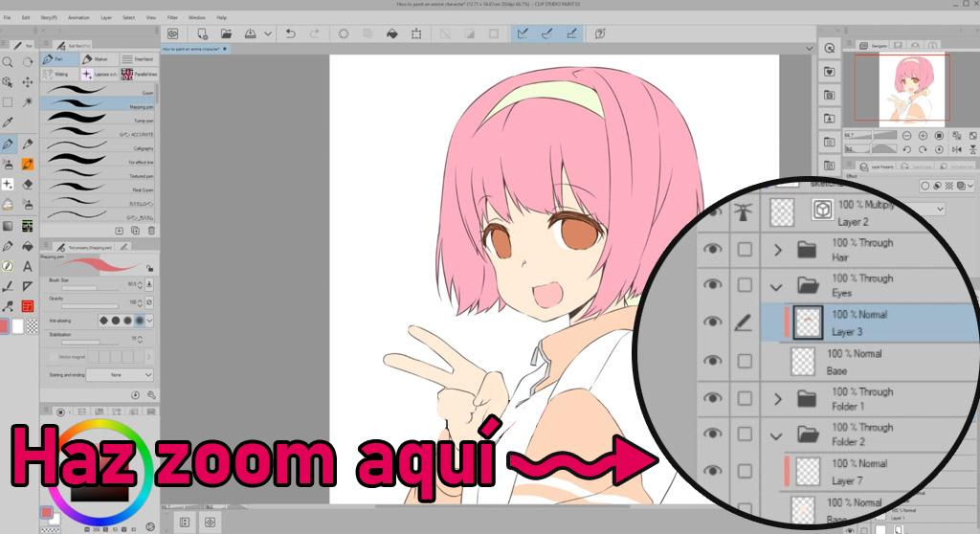Image resolution: width=980 pixels, height=534 pixels.
Task: Select the rectangle Selection area tool
Action: pyautogui.click(x=8, y=102)
